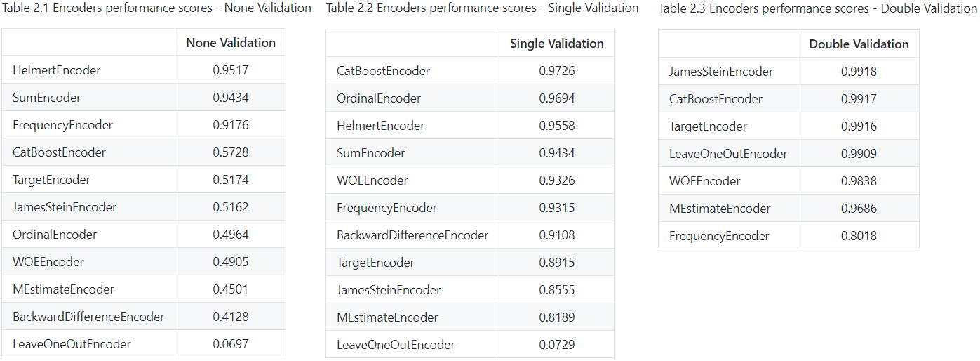Click the 0.8018 score value
Screen dimensions: 980x361
(859, 236)
